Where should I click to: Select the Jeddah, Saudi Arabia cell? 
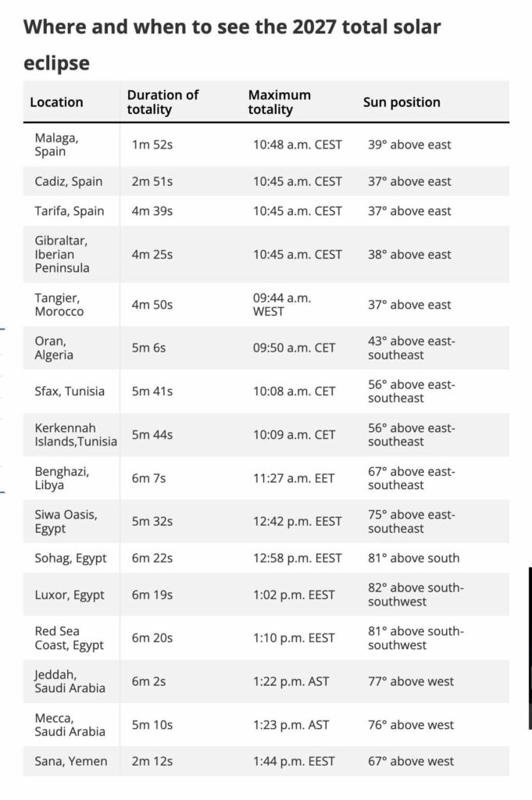pyautogui.click(x=70, y=681)
